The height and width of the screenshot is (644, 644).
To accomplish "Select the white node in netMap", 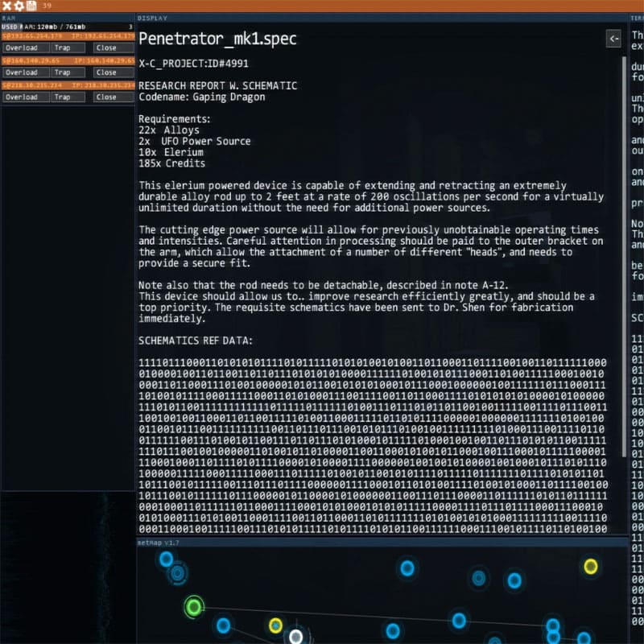I will [296, 638].
